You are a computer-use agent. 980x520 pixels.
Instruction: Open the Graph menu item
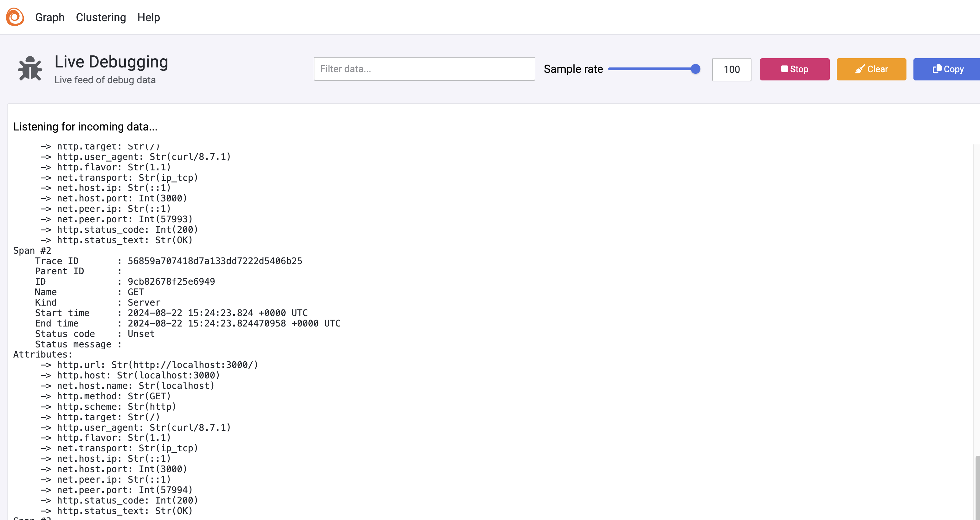50,17
